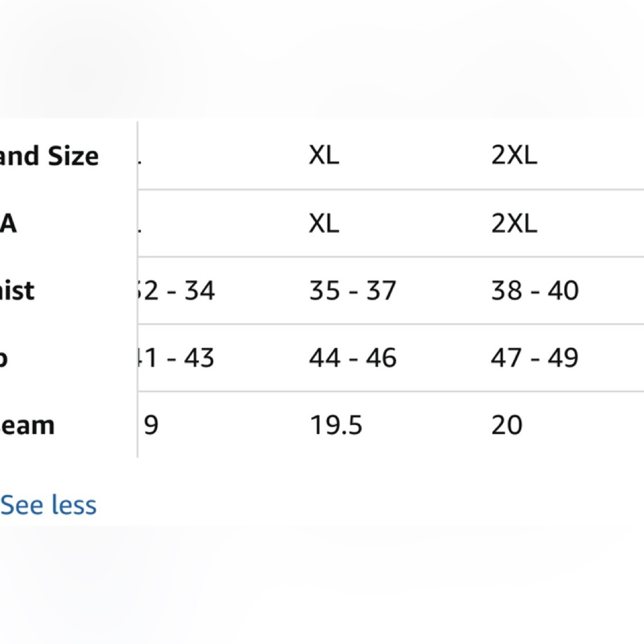The image size is (644, 644).
Task: Click the 19.5 inseam value
Action: [336, 424]
